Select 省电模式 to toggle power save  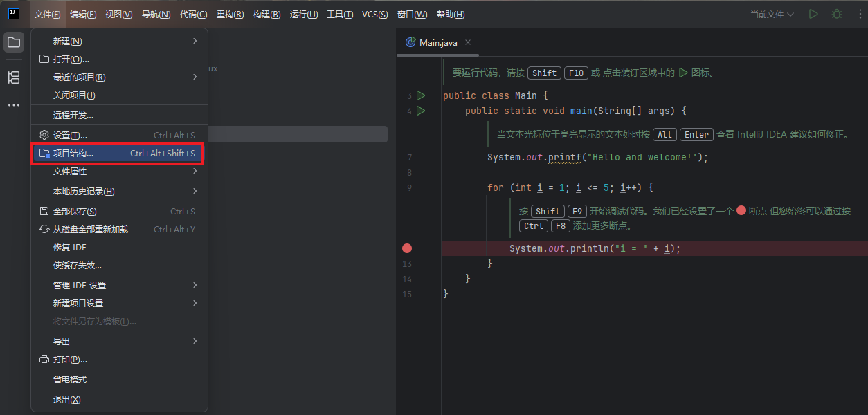(70, 380)
